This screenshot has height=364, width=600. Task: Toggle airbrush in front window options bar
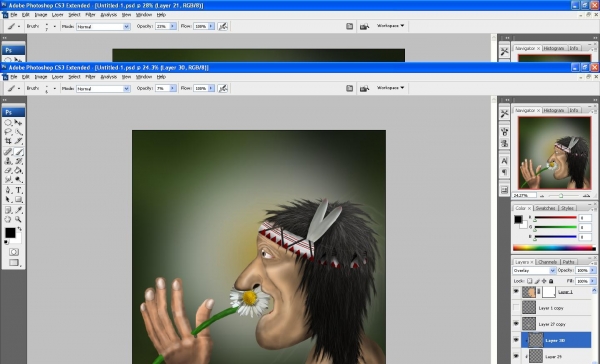(223, 88)
